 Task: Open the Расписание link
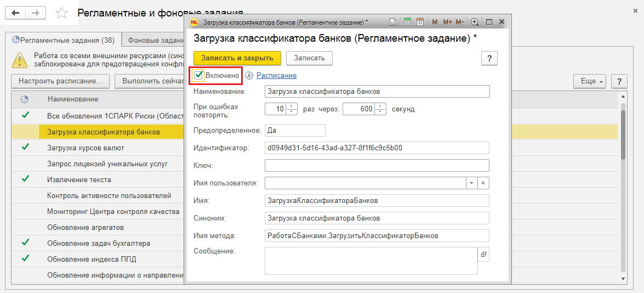tap(276, 76)
